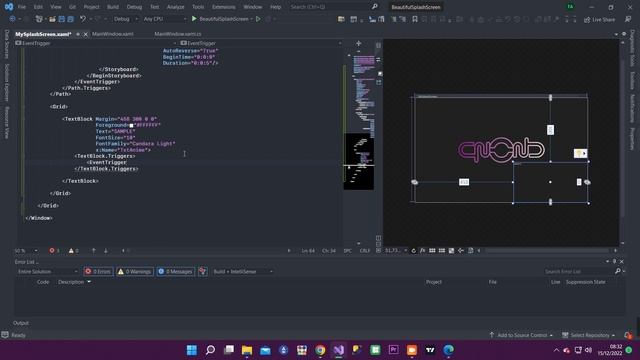
Task: Click Add to Source Control
Action: pyautogui.click(x=521, y=335)
